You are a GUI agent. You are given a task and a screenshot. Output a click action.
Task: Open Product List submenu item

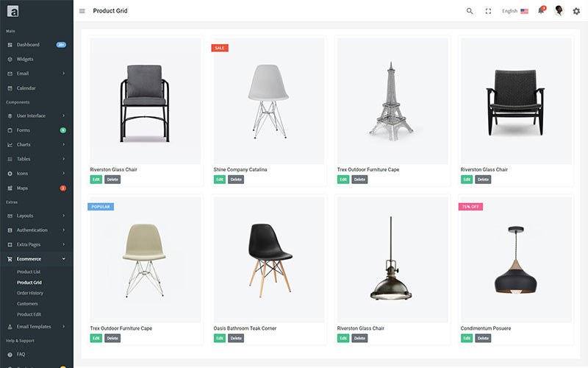click(29, 272)
